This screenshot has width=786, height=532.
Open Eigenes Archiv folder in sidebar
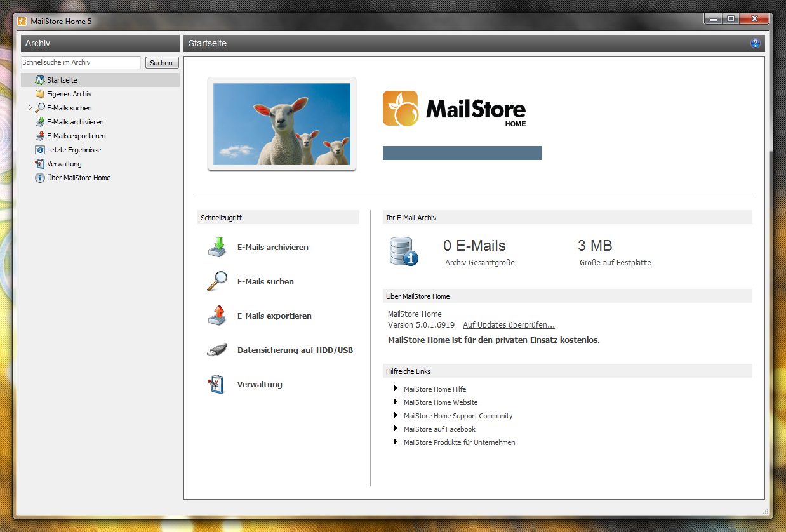point(69,94)
